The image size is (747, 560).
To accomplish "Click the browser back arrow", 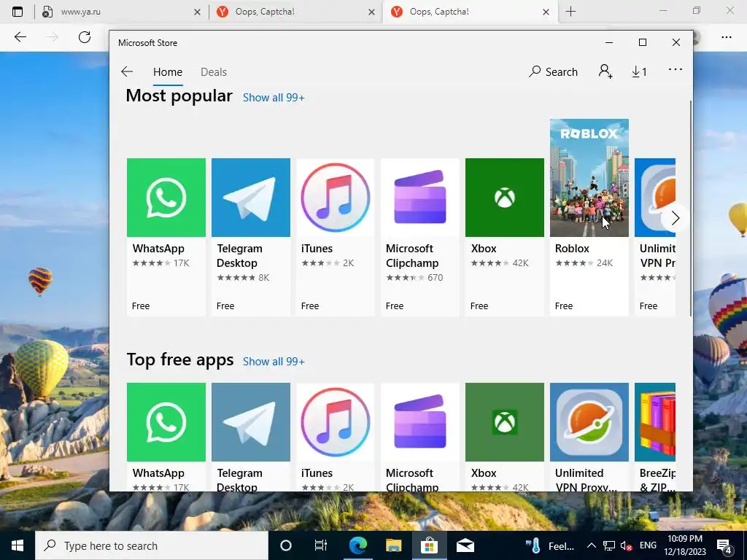I will pos(20,37).
